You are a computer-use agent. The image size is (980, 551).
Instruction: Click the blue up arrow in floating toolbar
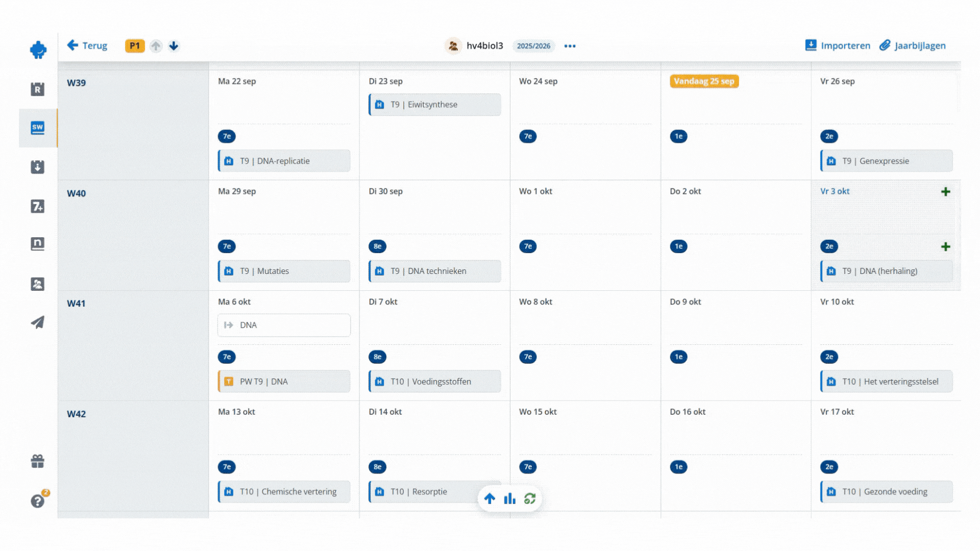489,498
